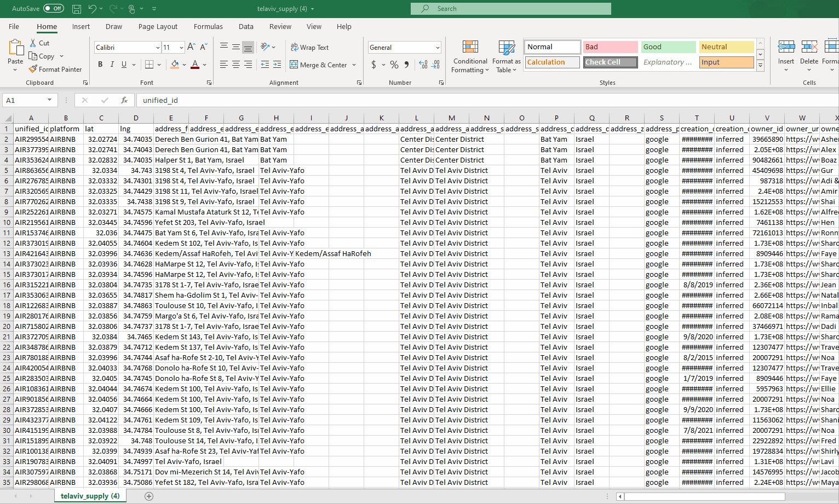839x504 pixels.
Task: Select the telaviv_supply (4) sheet tab
Action: pyautogui.click(x=90, y=496)
